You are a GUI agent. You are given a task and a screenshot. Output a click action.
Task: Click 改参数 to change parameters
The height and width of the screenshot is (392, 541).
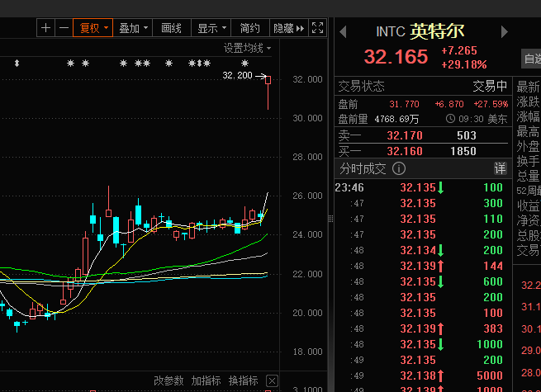point(168,380)
